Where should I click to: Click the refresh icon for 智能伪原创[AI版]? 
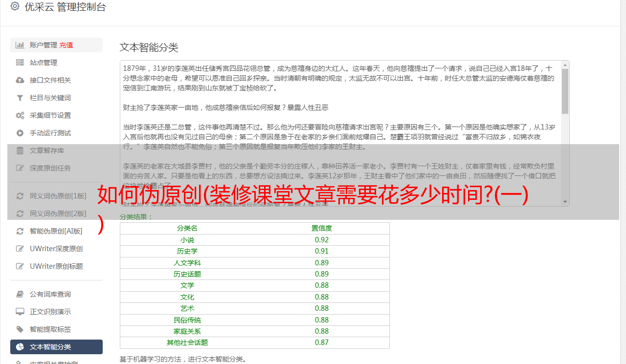[20, 231]
